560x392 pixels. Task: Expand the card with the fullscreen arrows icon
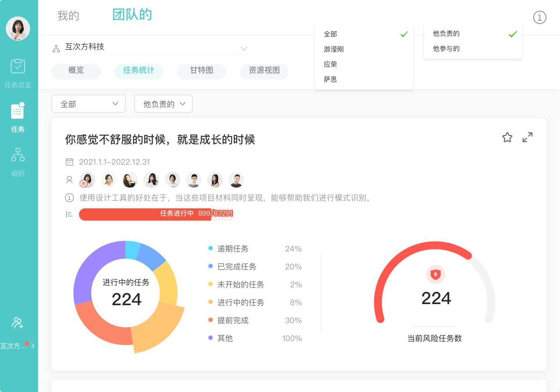(527, 137)
